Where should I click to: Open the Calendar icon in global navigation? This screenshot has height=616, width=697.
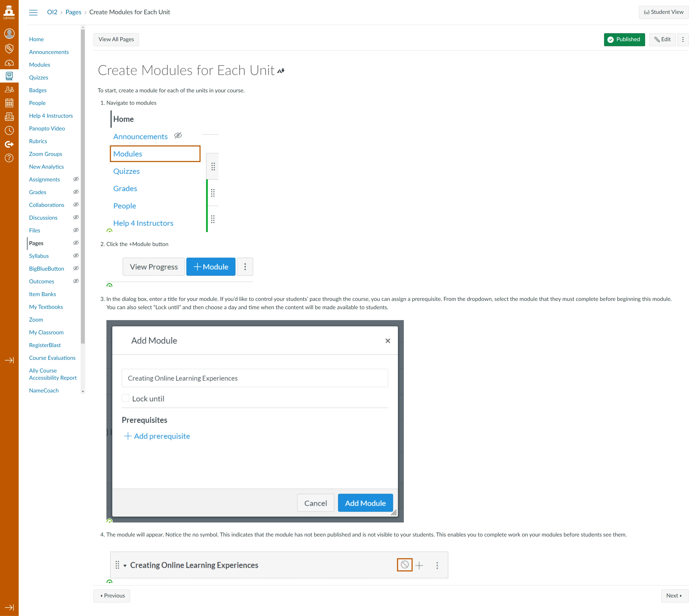pos(9,103)
